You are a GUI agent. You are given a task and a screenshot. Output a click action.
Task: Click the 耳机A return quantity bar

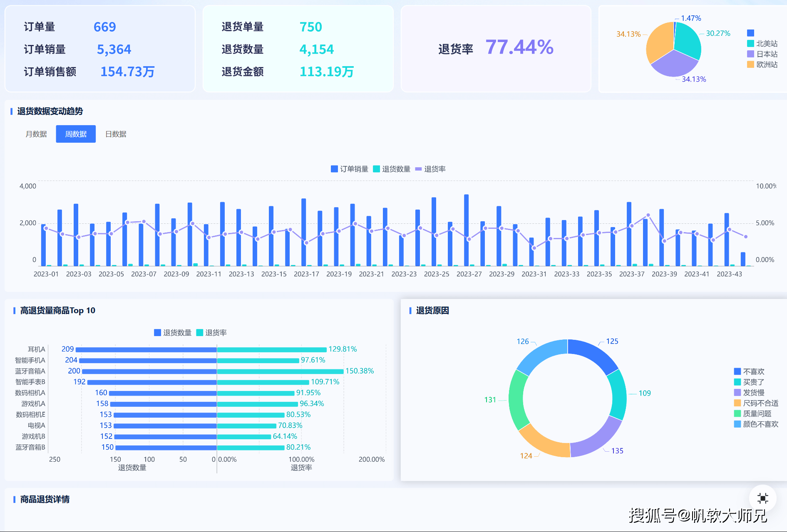(x=146, y=350)
